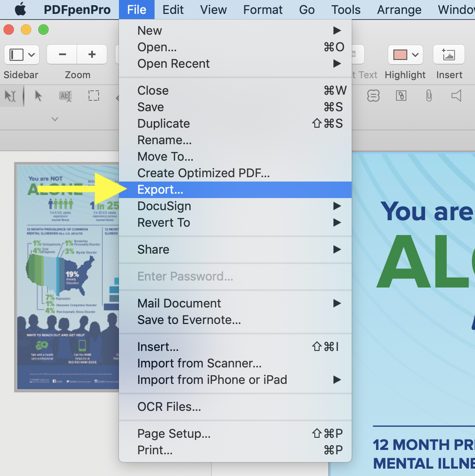Open the Edit menu

click(x=173, y=10)
